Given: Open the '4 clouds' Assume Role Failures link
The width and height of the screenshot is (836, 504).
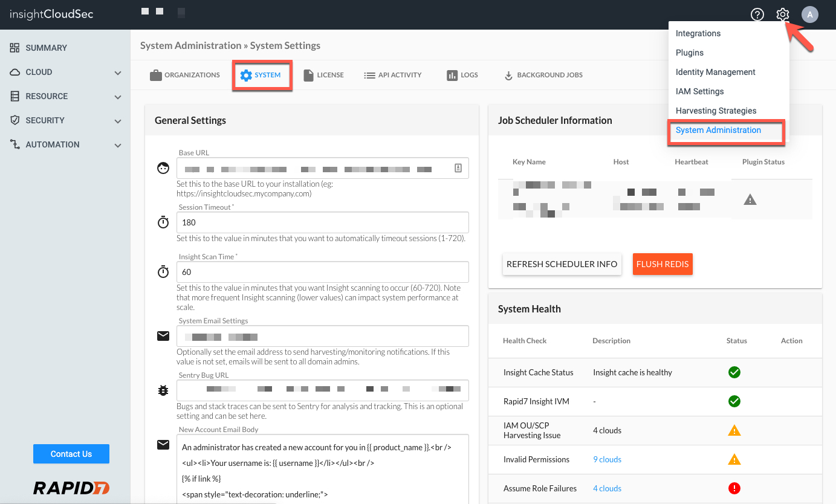Looking at the screenshot, I should (x=608, y=488).
